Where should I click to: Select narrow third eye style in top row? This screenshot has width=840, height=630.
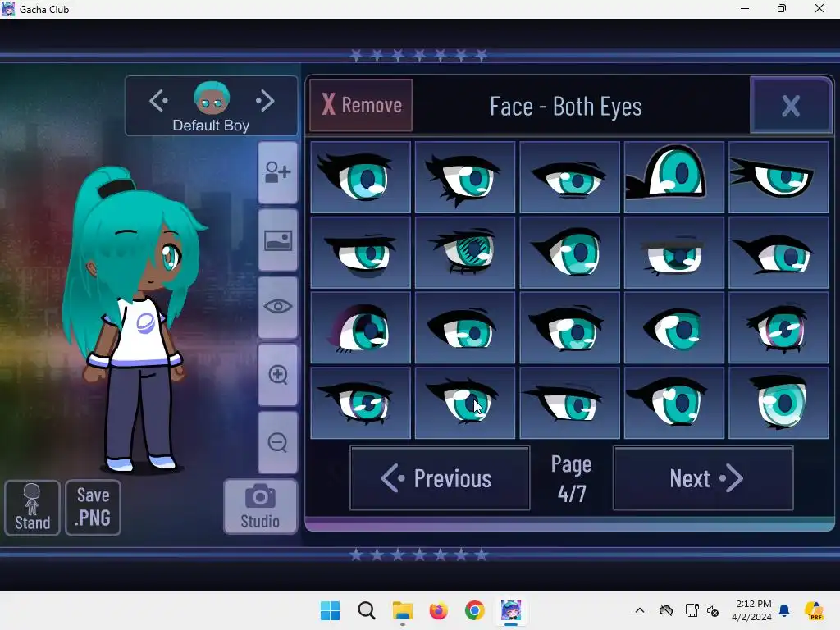pyautogui.click(x=569, y=177)
